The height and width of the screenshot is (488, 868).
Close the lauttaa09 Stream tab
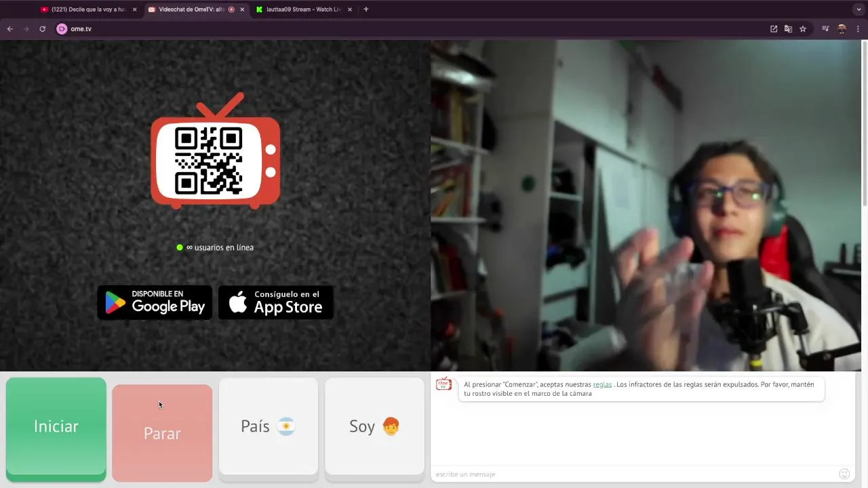350,9
